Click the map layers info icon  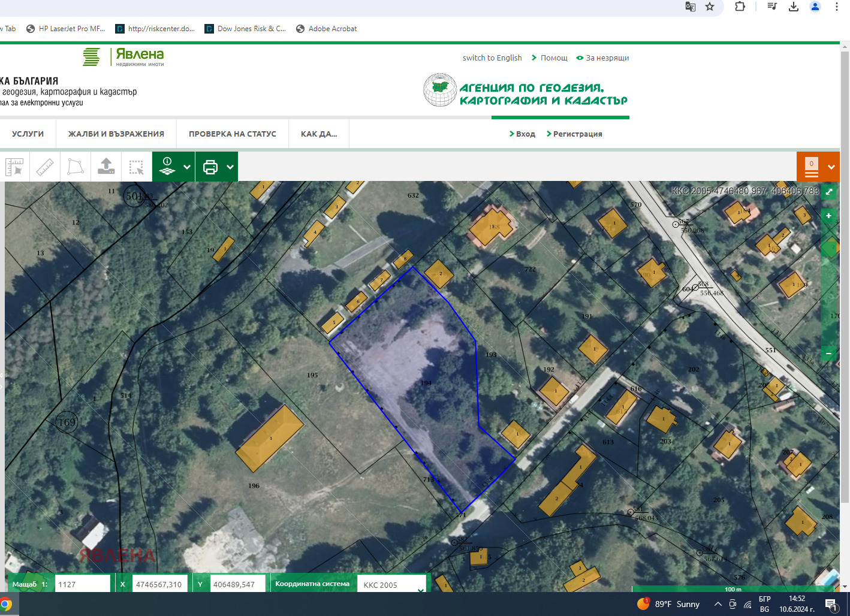click(167, 167)
